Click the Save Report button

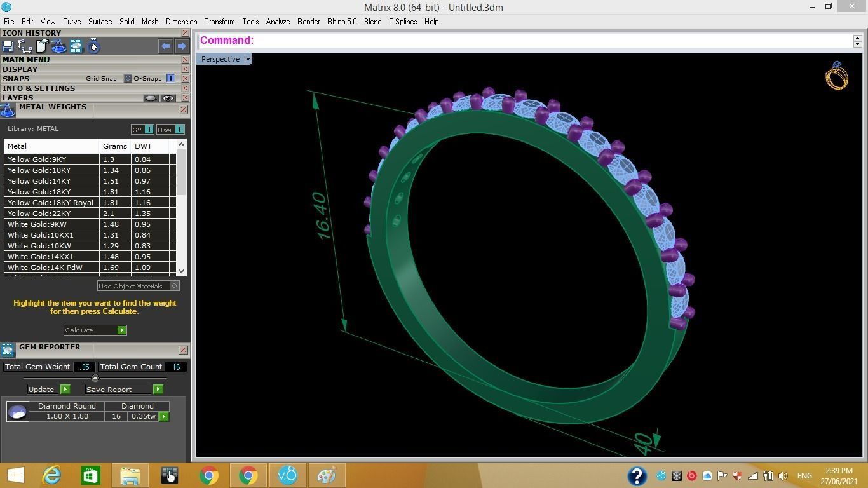124,390
